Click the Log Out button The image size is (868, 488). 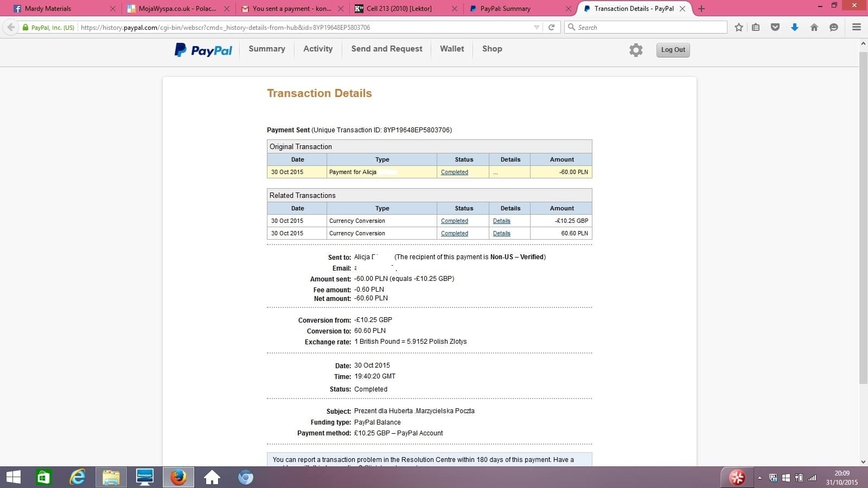click(673, 50)
